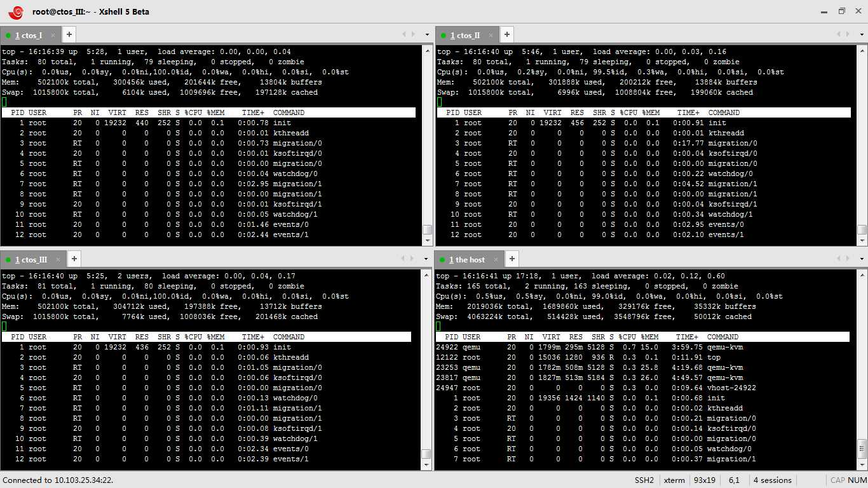Switch to the ctos_III session tab
The width and height of the screenshot is (868, 488).
point(32,259)
